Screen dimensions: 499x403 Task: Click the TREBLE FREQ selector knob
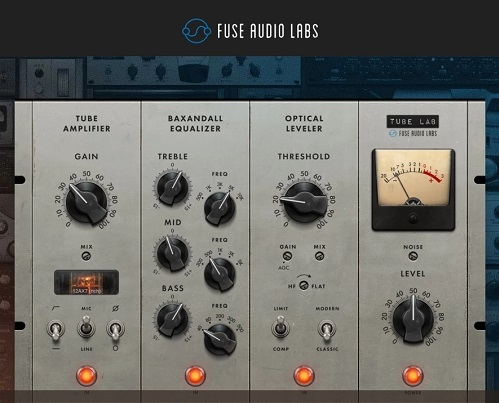pos(220,208)
